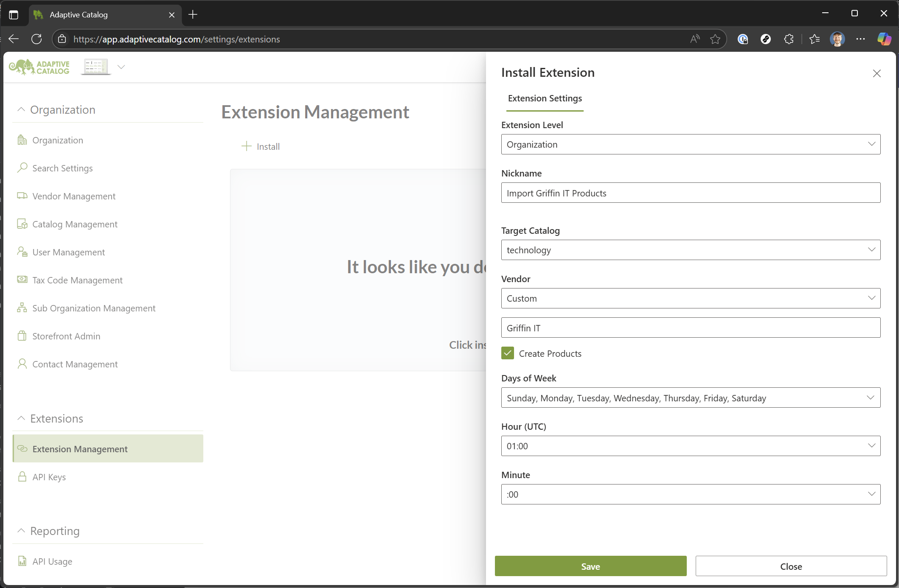Open Contact Management person icon
Viewport: 899px width, 588px height.
pyautogui.click(x=22, y=364)
